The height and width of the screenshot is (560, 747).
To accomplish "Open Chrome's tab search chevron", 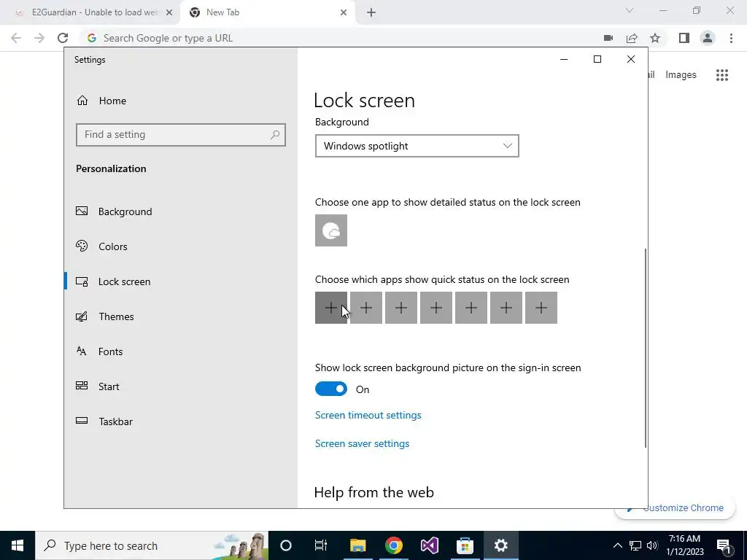I will pyautogui.click(x=630, y=10).
